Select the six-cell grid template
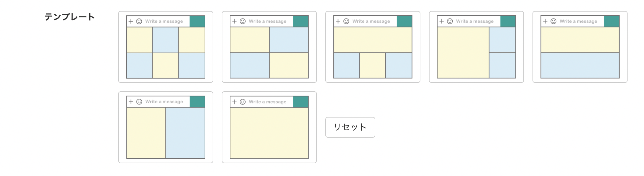 pyautogui.click(x=166, y=47)
